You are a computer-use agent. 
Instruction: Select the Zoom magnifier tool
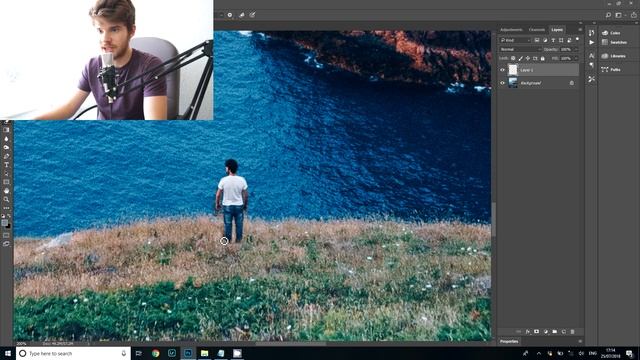pos(6,199)
